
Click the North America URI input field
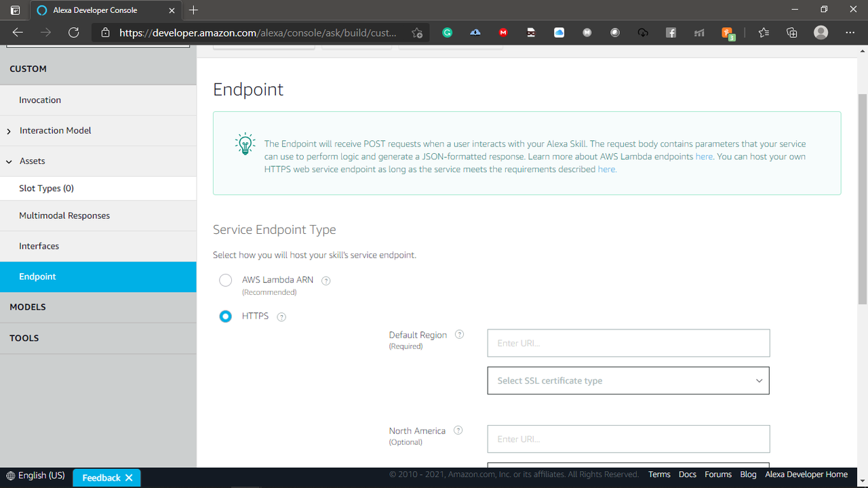coord(629,439)
